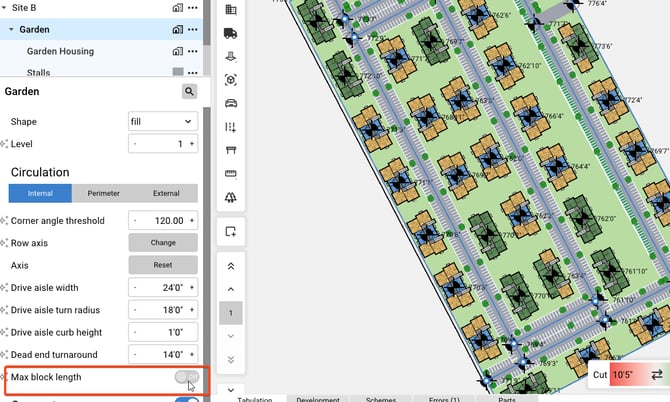Switch to the Perimeter circulation tab
670x402 pixels.
103,193
